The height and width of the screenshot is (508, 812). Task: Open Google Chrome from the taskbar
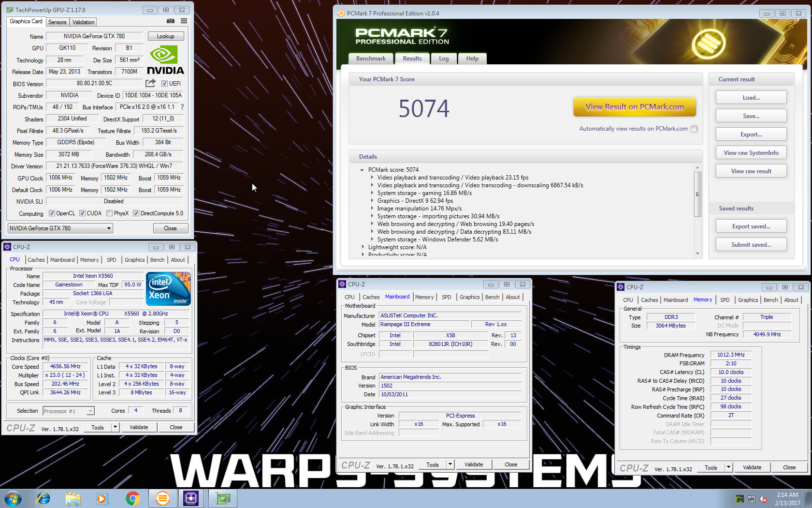pyautogui.click(x=132, y=498)
